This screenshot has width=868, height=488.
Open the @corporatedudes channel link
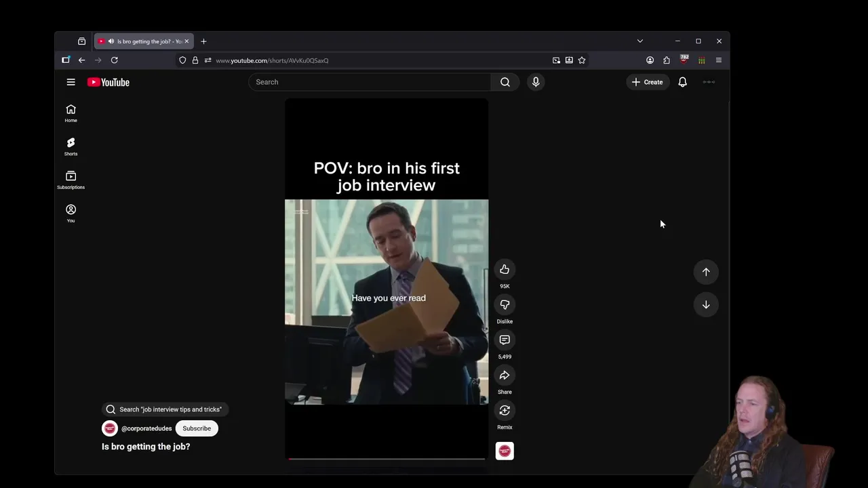146,428
